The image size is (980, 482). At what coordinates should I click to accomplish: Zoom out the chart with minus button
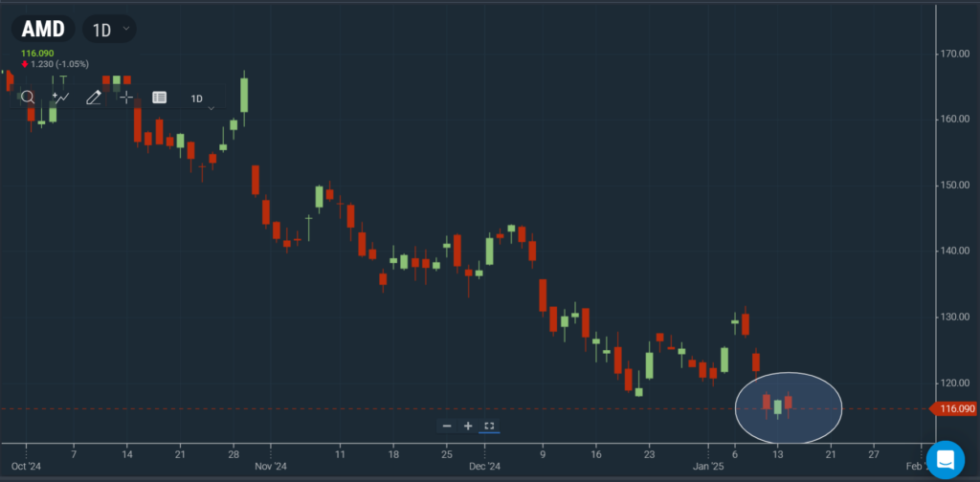(x=447, y=426)
